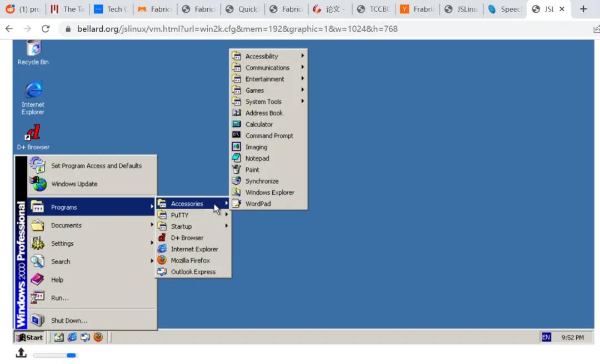Choose Run... from Start menu
600x364 pixels.
[92, 298]
